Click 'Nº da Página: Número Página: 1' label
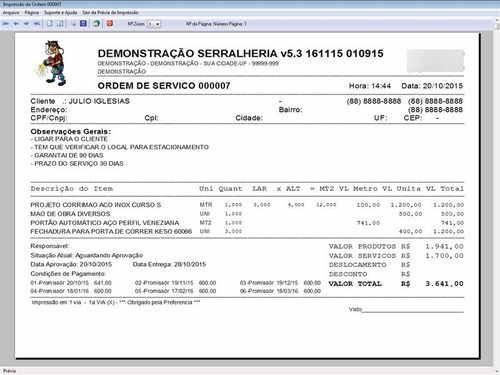 point(216,24)
